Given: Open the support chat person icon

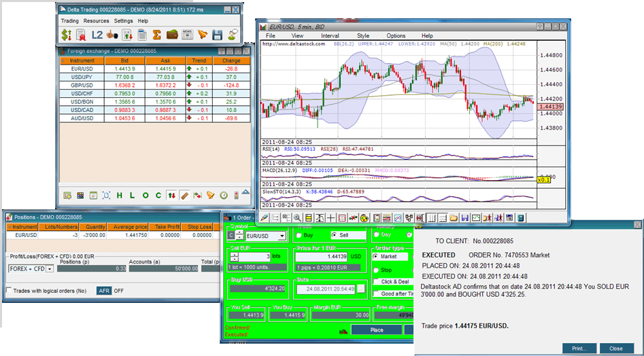Looking at the screenshot, I should tap(232, 35).
